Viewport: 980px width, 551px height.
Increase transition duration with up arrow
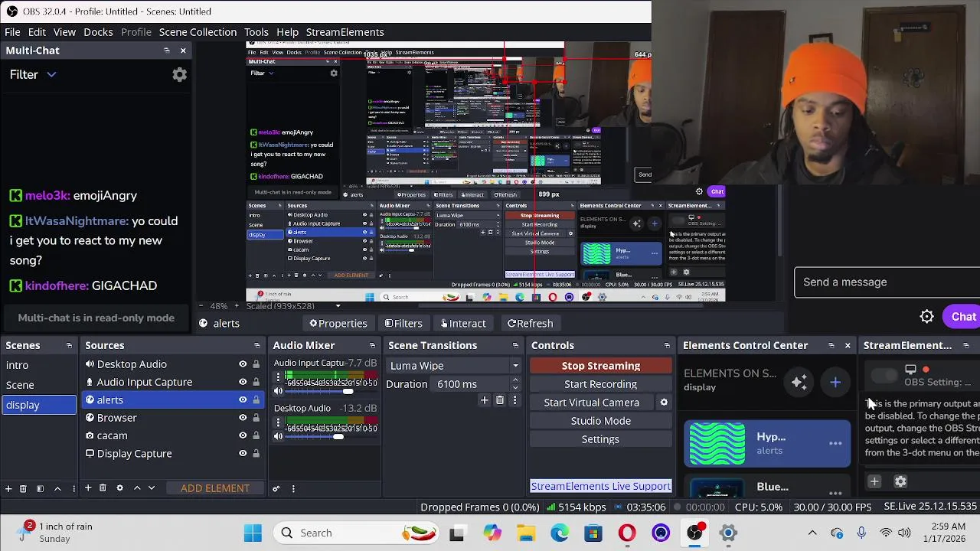[514, 380]
